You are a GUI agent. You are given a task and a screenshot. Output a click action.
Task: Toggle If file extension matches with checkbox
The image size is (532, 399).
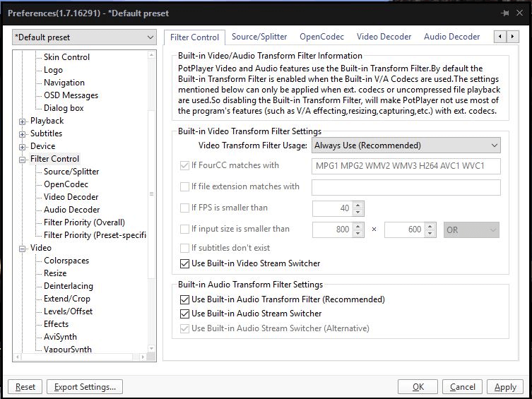point(184,186)
